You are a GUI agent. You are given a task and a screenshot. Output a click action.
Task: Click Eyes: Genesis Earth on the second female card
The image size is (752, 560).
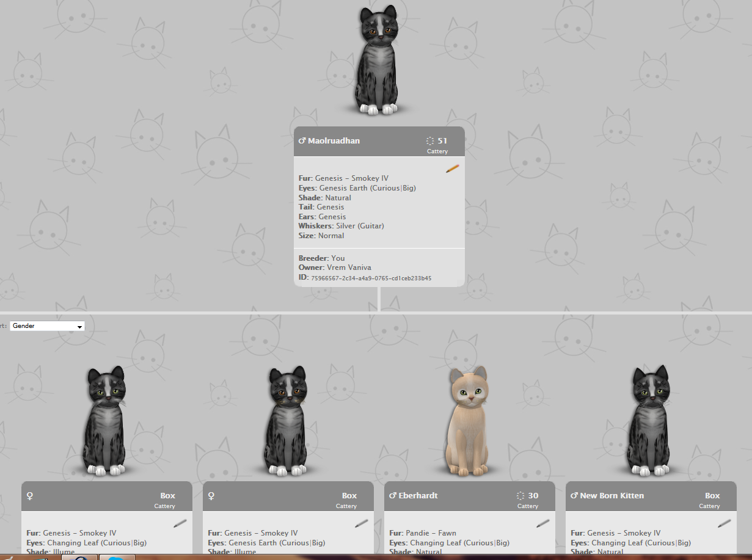266,543
